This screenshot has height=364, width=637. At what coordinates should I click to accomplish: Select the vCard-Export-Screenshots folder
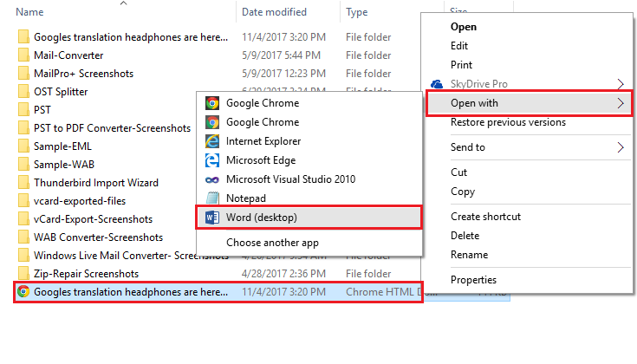pos(93,219)
